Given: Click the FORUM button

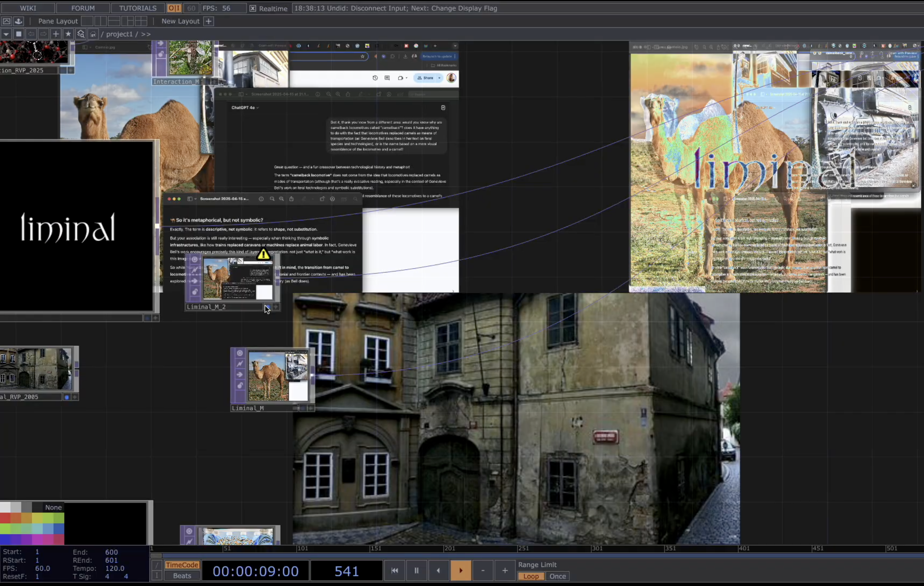Looking at the screenshot, I should [83, 8].
